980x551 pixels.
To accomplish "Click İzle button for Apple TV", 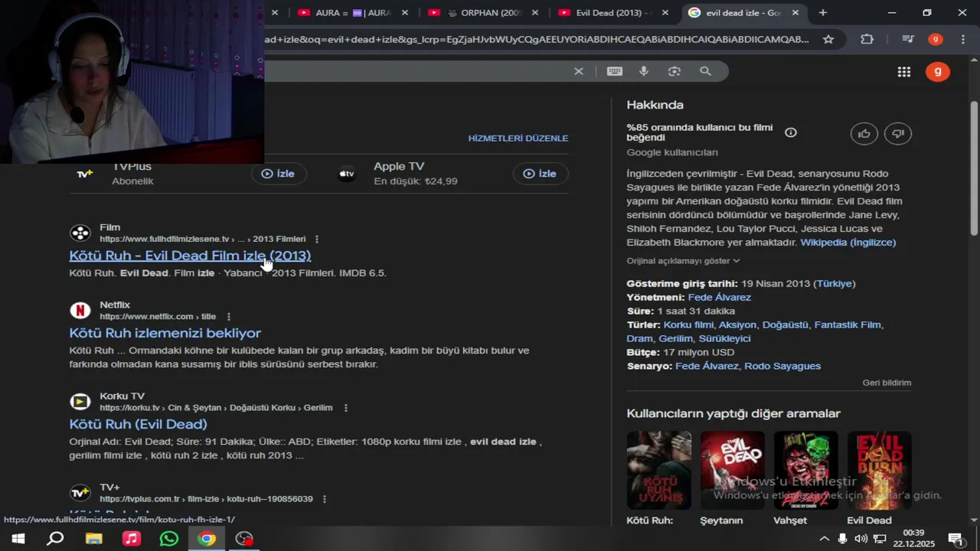I will pos(541,174).
